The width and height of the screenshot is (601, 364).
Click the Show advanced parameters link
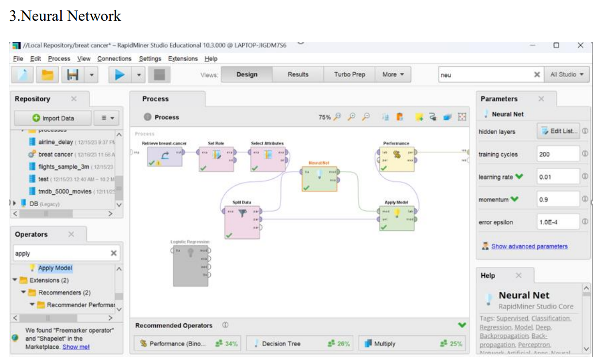coord(529,247)
